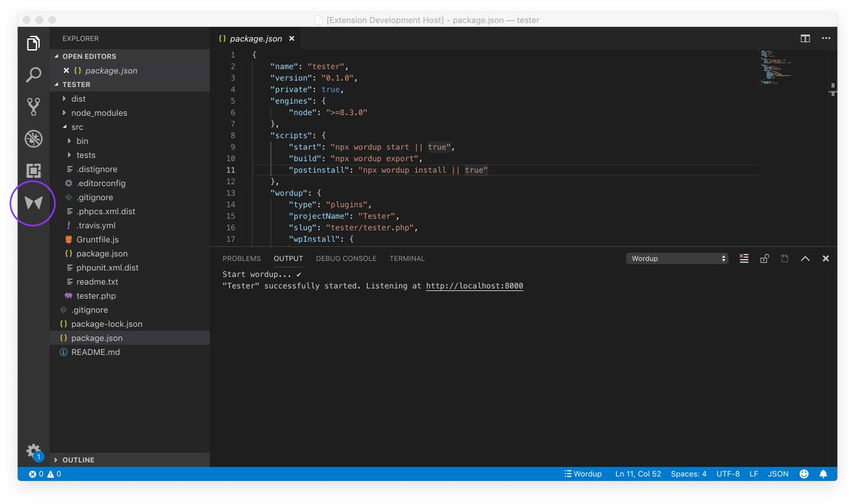855x504 pixels.
Task: Select root package.json below package-lock.json
Action: [97, 338]
